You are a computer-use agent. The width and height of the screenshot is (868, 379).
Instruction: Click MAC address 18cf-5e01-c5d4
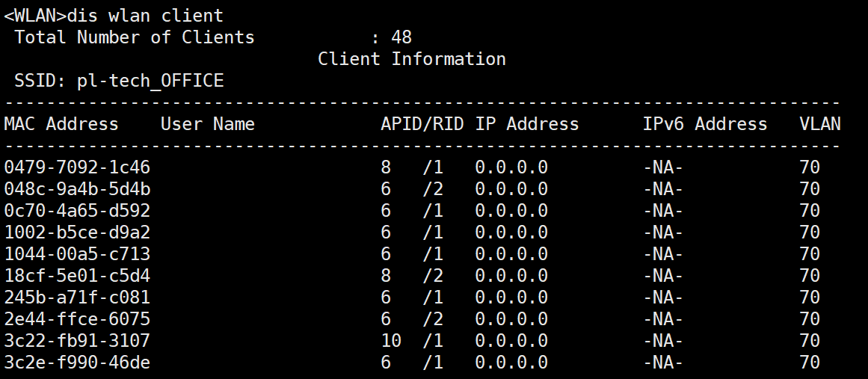77,276
